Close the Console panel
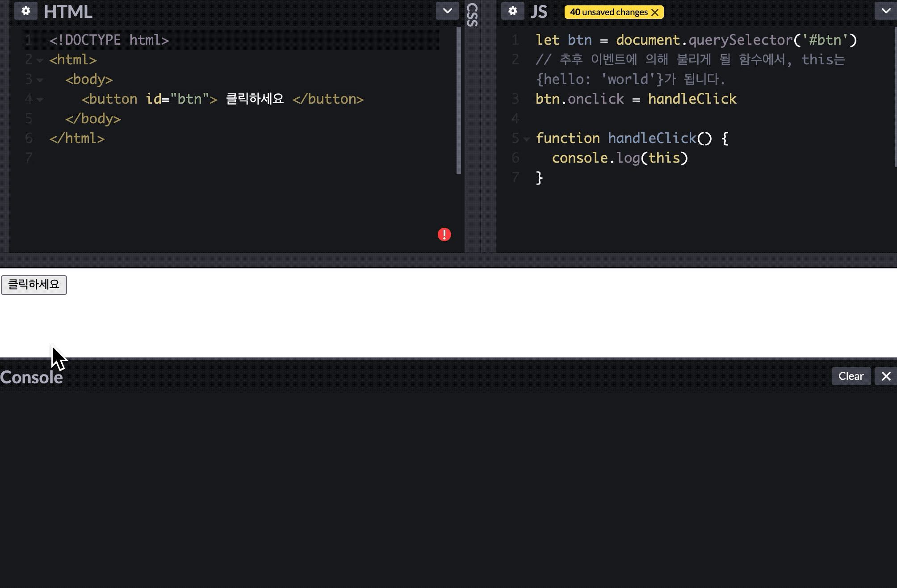 coord(886,376)
